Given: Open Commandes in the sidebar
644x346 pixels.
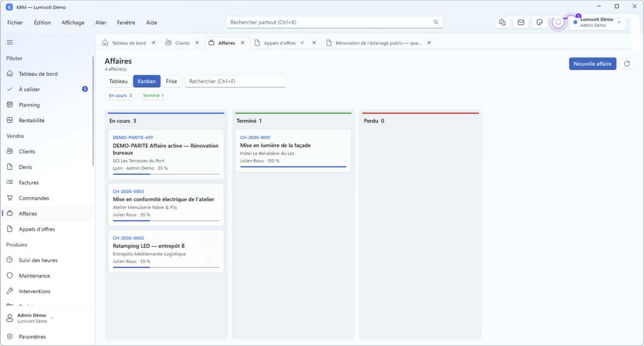Looking at the screenshot, I should click(x=47, y=198).
